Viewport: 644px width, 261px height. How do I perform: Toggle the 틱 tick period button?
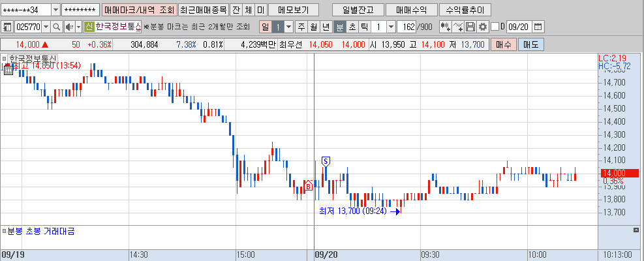[x=364, y=27]
